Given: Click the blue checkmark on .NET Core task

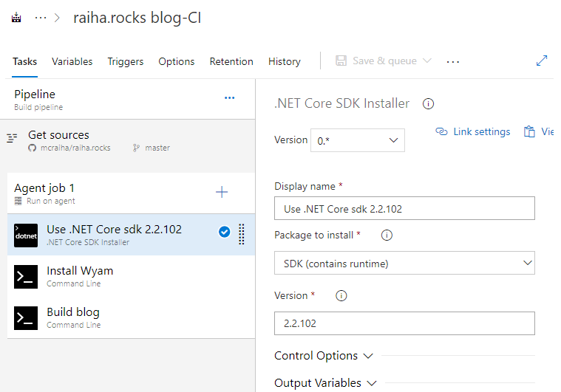Looking at the screenshot, I should pyautogui.click(x=225, y=232).
